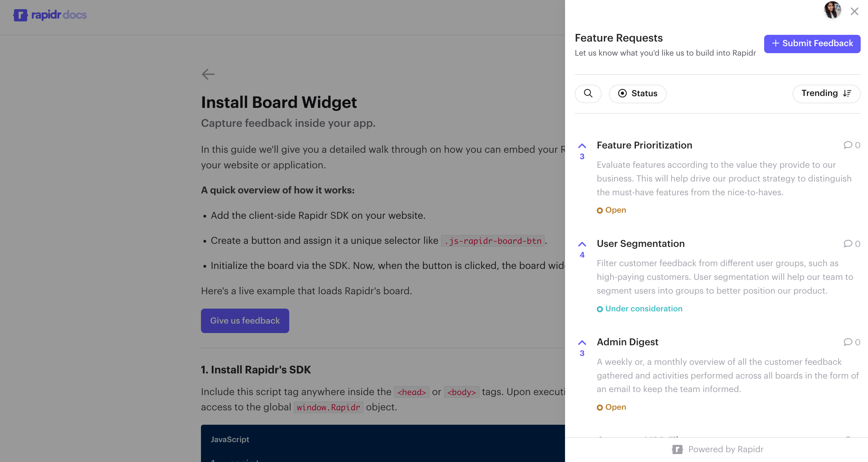This screenshot has height=462, width=868.
Task: Click the user avatar in the panel
Action: (833, 11)
